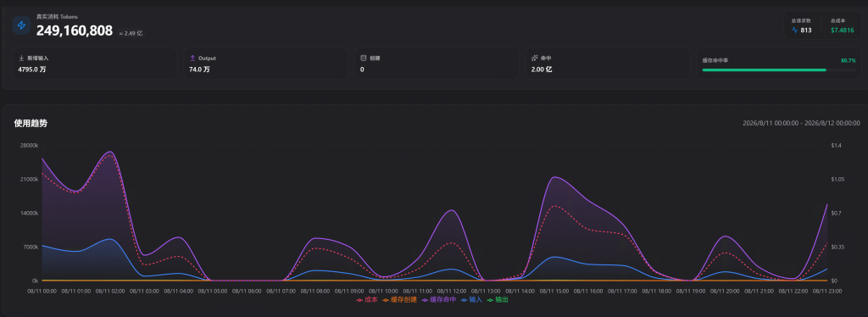Click the lightning bolt Tokens icon
Viewport: 868px width, 317px height.
click(x=21, y=25)
